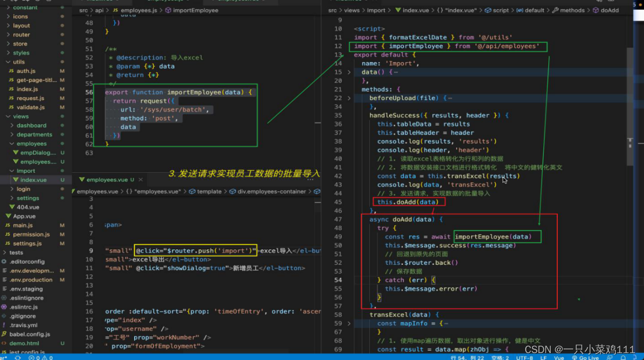
Task: Expand the folded code at line 15
Action: [349, 72]
